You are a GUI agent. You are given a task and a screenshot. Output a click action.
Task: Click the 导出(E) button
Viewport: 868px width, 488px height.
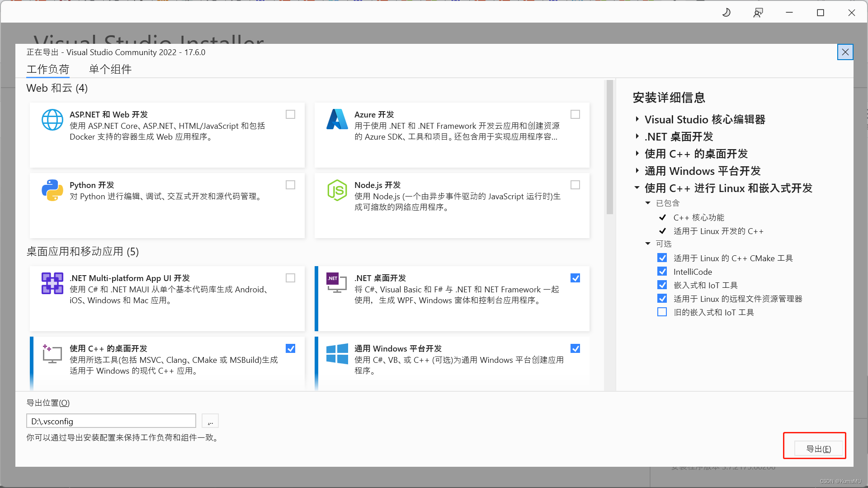(x=818, y=449)
